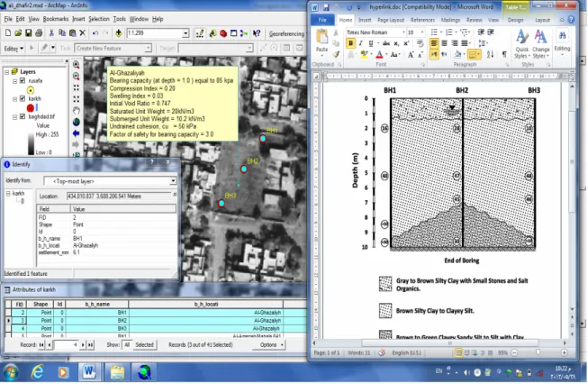
Task: Collapse karkh node in Identify window tree
Action: click(x=8, y=193)
